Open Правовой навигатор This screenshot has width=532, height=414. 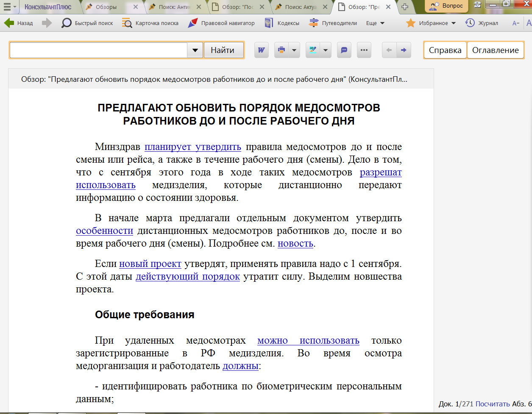pyautogui.click(x=221, y=23)
